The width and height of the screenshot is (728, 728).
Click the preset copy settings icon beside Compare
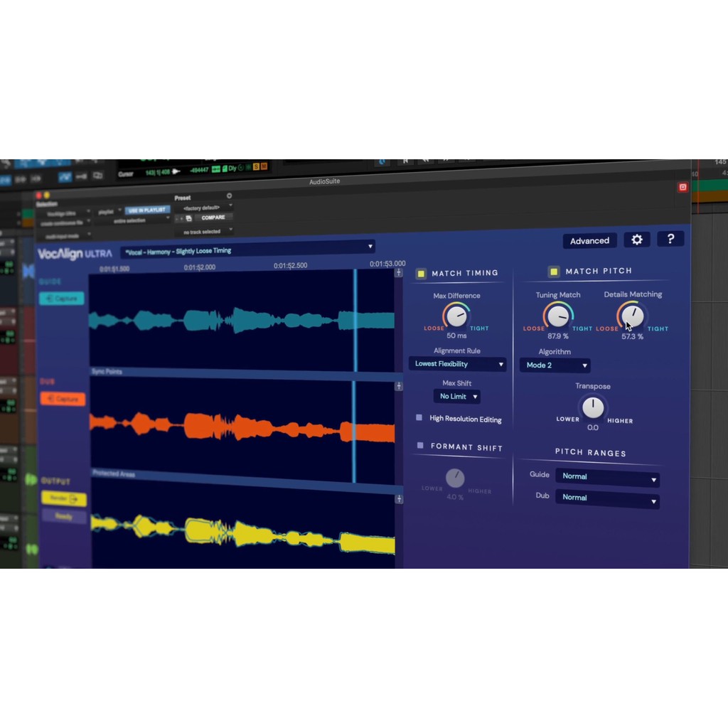tap(188, 218)
